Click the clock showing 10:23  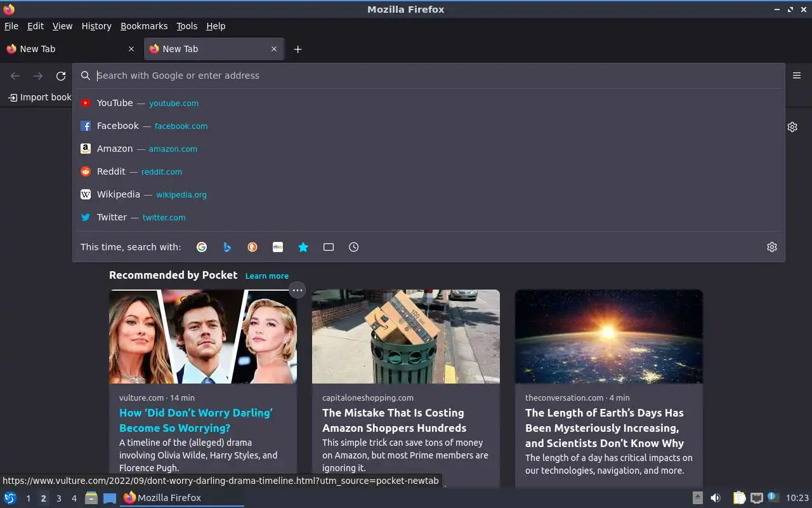(x=797, y=498)
